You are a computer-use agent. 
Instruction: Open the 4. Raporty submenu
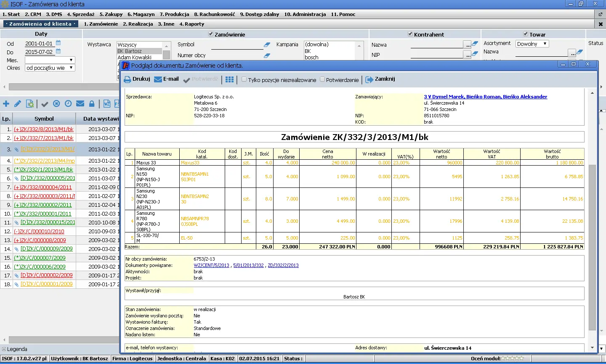(191, 24)
